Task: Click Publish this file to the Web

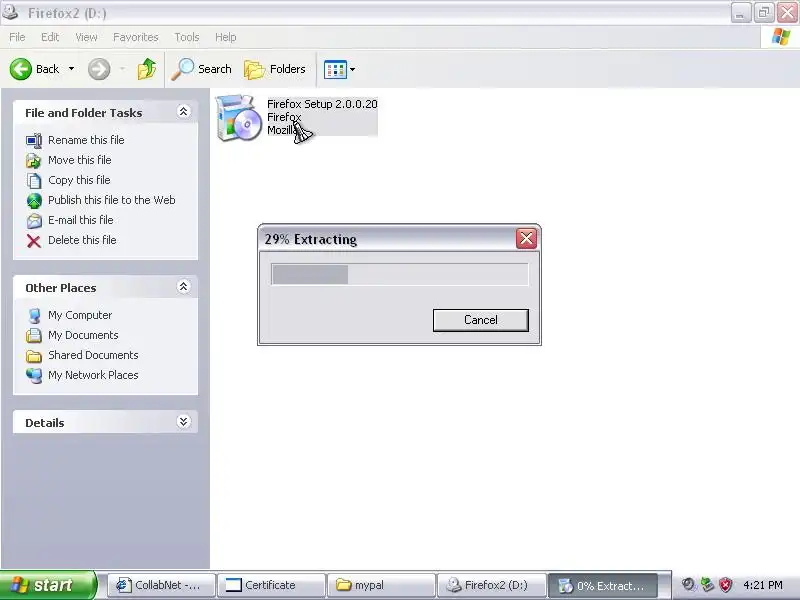Action: pos(112,200)
